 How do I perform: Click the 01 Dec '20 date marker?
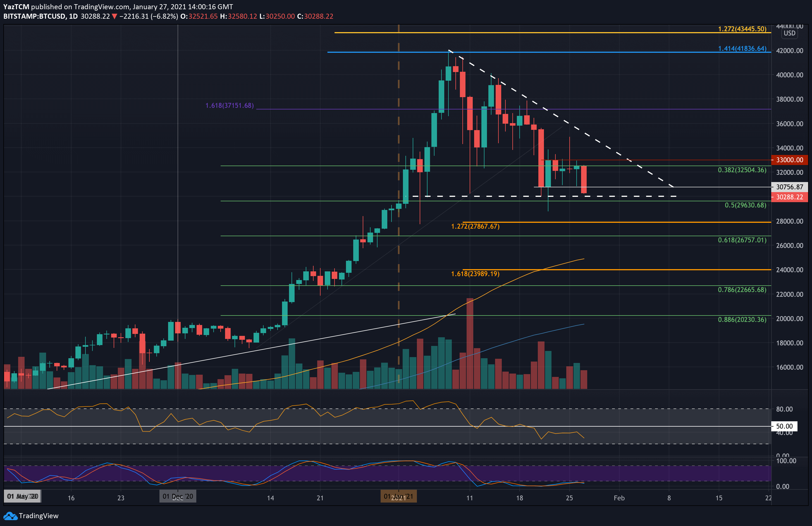178,496
